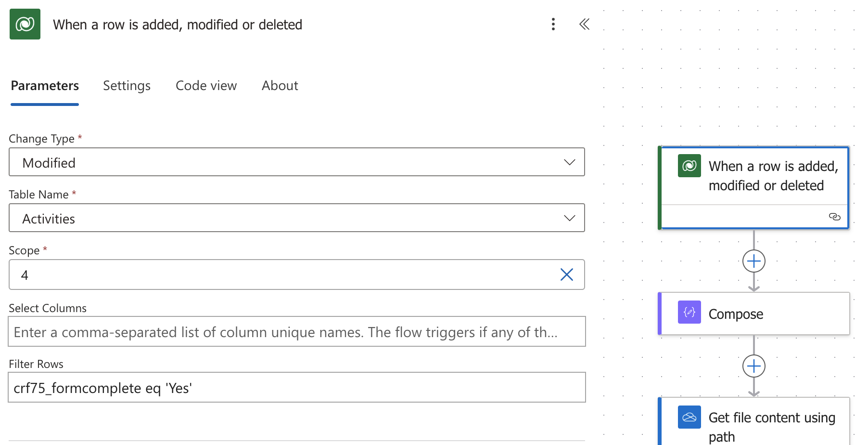Click the Dataverse icon on the trigger card
The image size is (868, 445).
pyautogui.click(x=689, y=166)
